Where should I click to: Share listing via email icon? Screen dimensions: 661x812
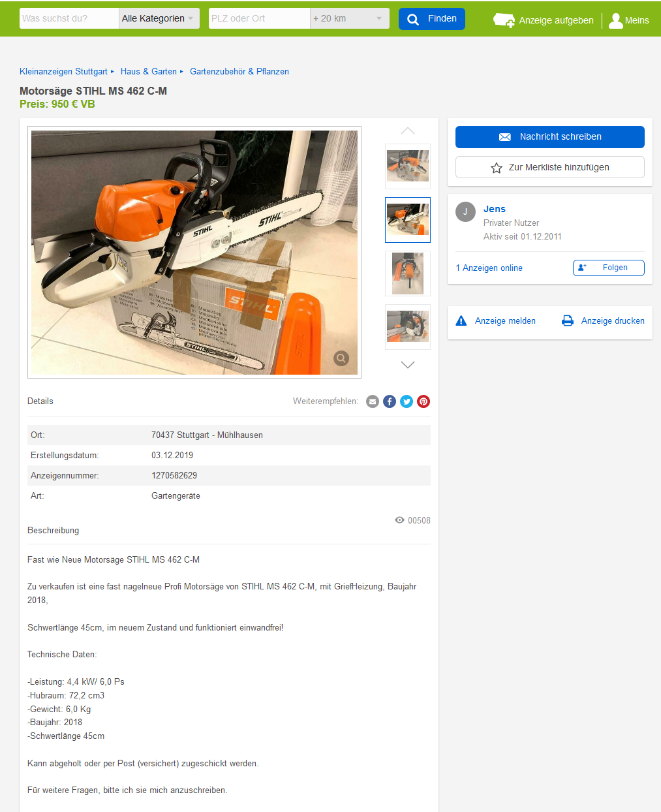click(x=373, y=401)
